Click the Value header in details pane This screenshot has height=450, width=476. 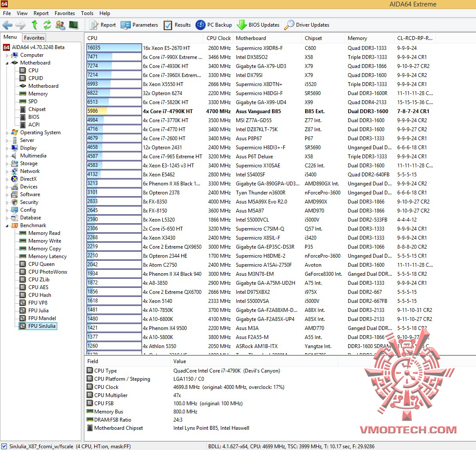coord(254,361)
